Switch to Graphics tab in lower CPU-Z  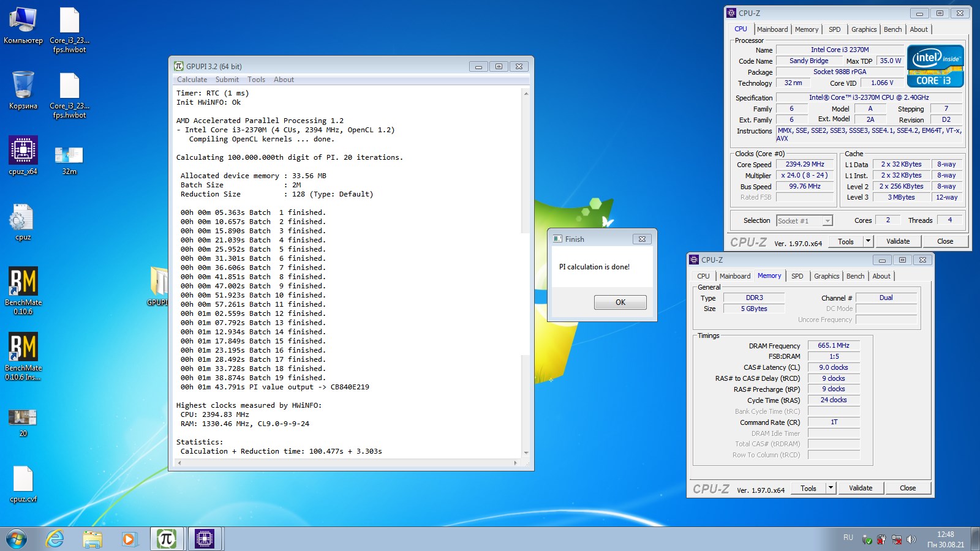coord(826,276)
